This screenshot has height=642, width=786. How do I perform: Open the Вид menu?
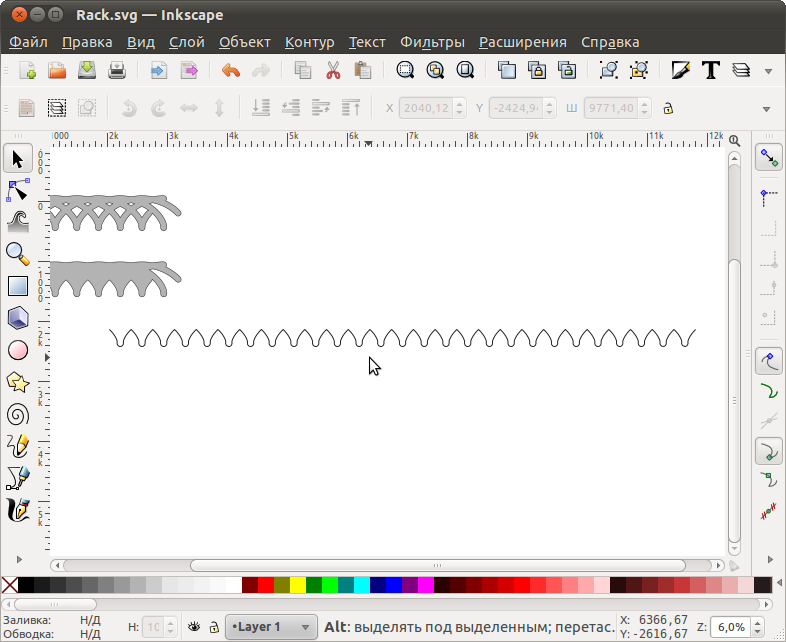click(x=141, y=42)
